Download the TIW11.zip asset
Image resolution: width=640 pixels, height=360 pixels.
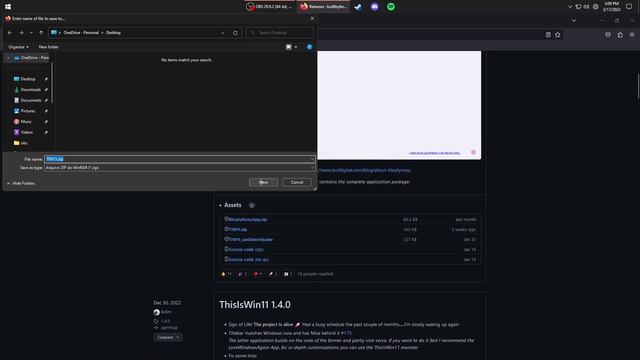[x=238, y=229]
